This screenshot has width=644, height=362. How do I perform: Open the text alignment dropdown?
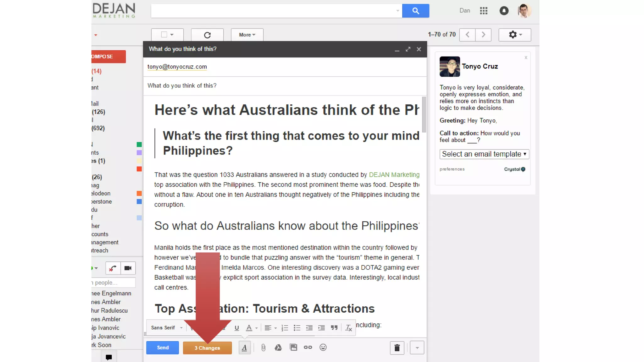(270, 328)
